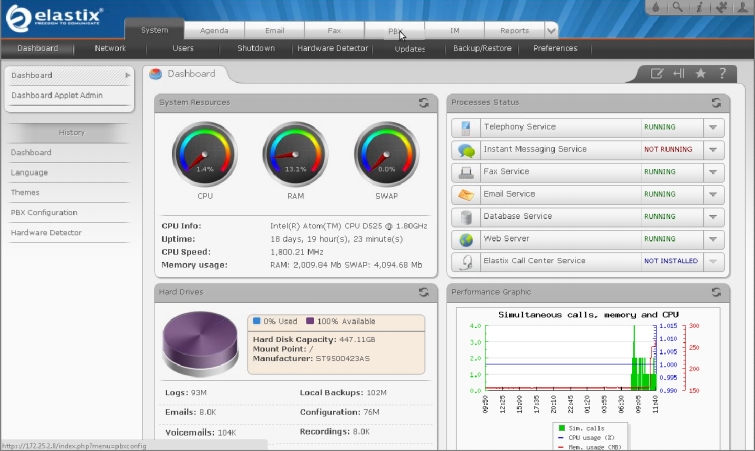Screen dimensions: 755x451
Task: Refresh the Performance Graphic applet
Action: click(x=715, y=292)
